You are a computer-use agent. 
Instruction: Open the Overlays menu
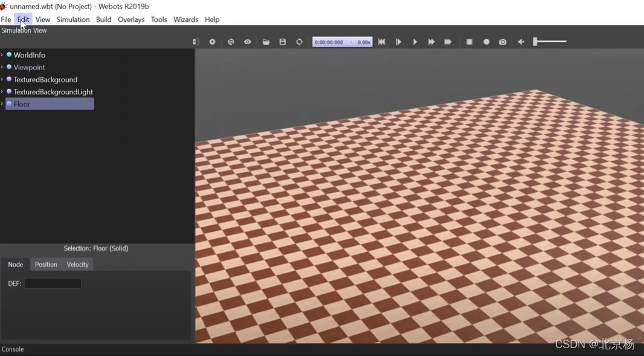point(131,19)
